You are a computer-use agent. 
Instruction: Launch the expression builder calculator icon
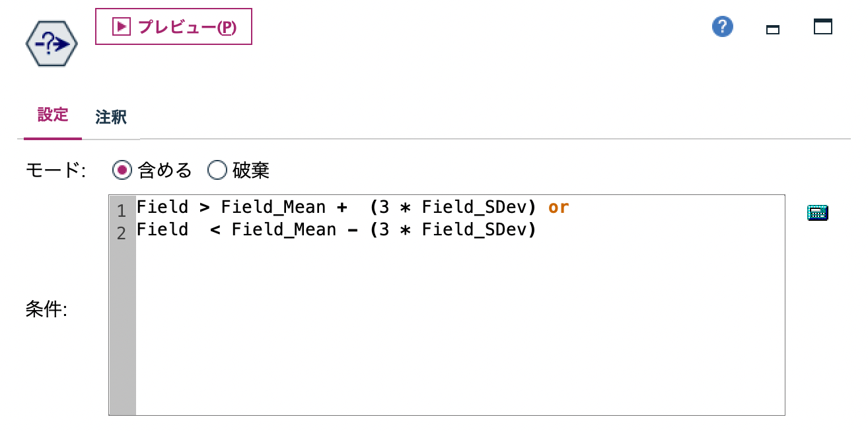pyautogui.click(x=818, y=213)
